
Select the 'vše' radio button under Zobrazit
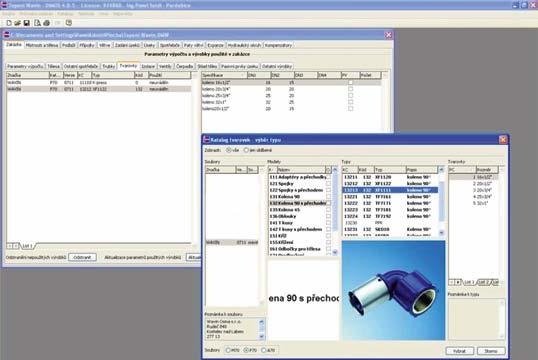(229, 150)
